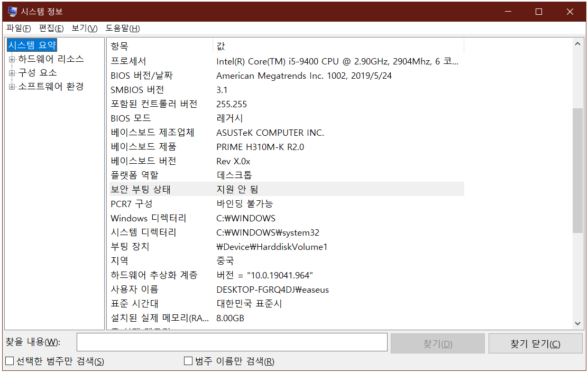
Task: Click the scrollbar down arrow
Action: pyautogui.click(x=577, y=324)
